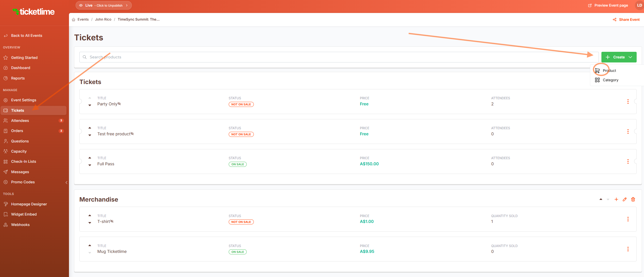Viewport: 644px width, 277px height.
Task: Open three-dot menu for Party Only ticket
Action: [628, 102]
